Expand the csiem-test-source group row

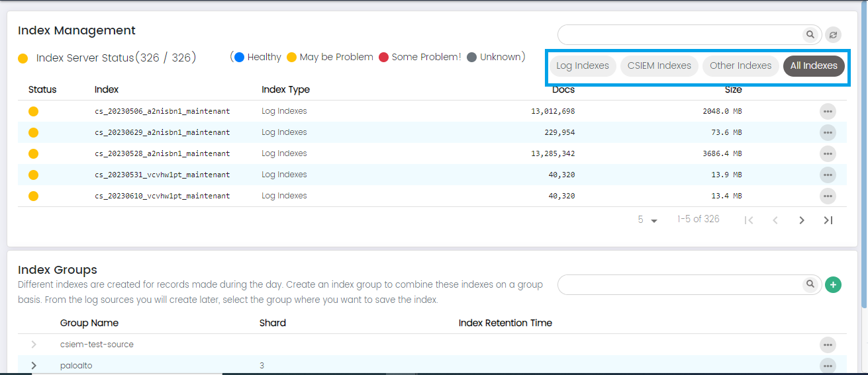(34, 345)
